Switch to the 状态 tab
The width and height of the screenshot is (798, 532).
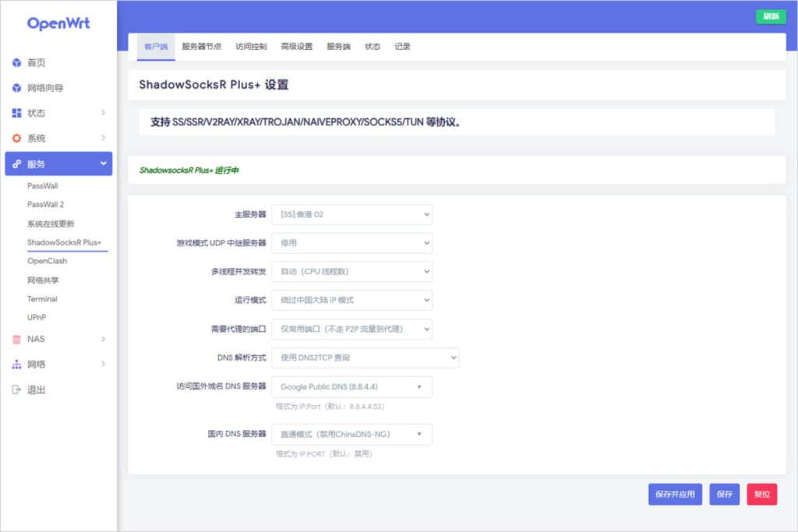pos(373,47)
